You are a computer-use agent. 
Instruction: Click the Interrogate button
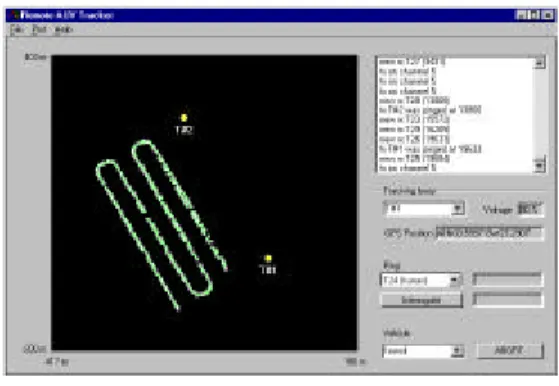click(x=422, y=300)
